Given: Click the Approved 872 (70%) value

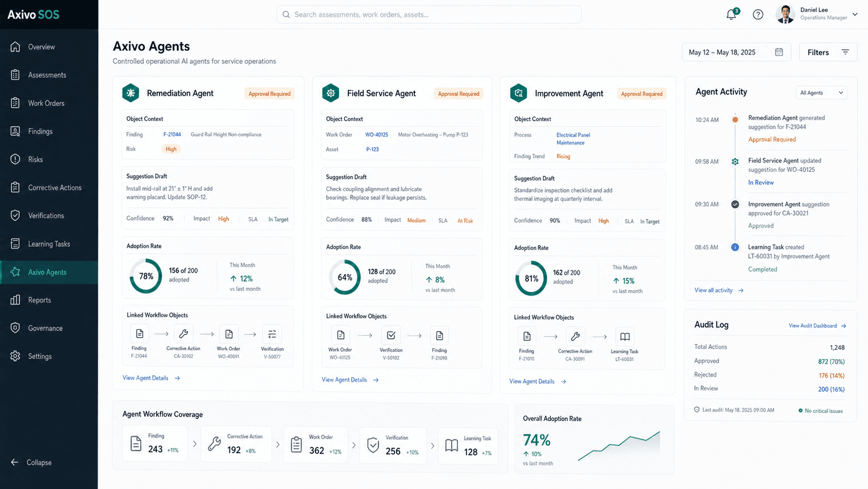Looking at the screenshot, I should click(x=831, y=361).
